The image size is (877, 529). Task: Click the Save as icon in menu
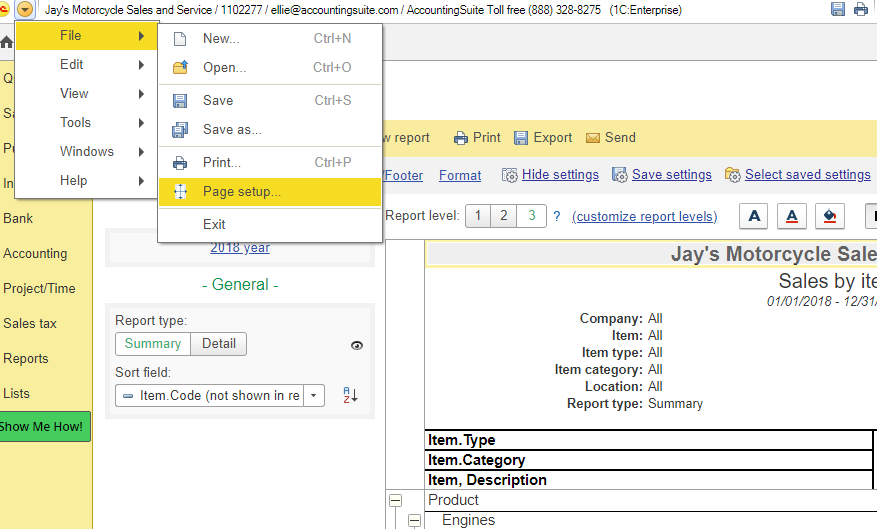(180, 130)
